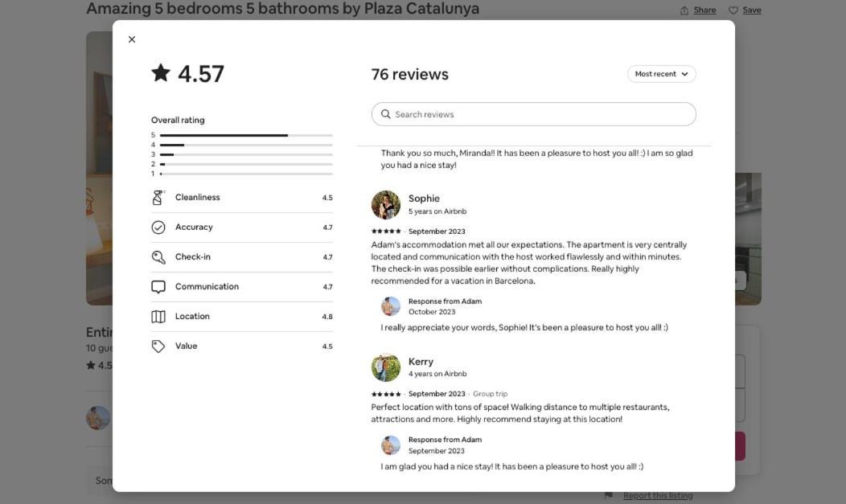The image size is (846, 504).
Task: Click Adam's avatar in response to Sophie
Action: (x=391, y=306)
